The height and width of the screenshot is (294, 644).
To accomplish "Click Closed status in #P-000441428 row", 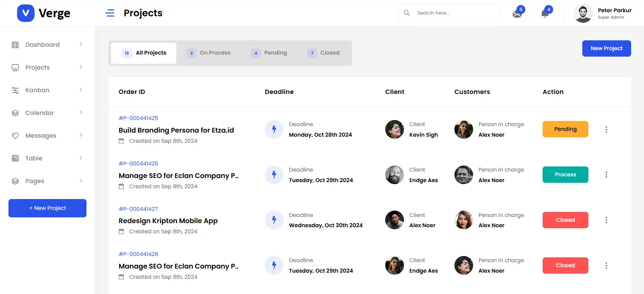I will [x=565, y=266].
